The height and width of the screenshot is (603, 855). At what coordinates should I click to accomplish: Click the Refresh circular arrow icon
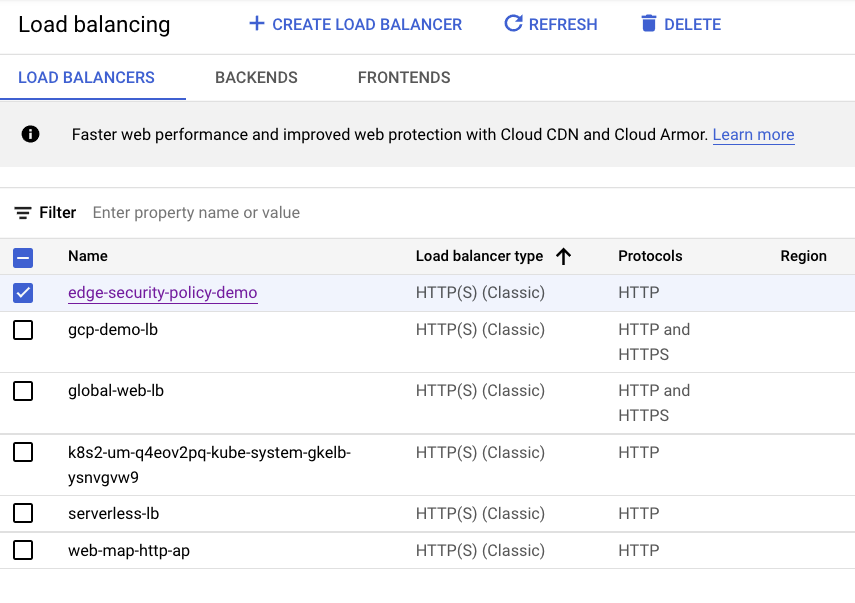tap(513, 23)
